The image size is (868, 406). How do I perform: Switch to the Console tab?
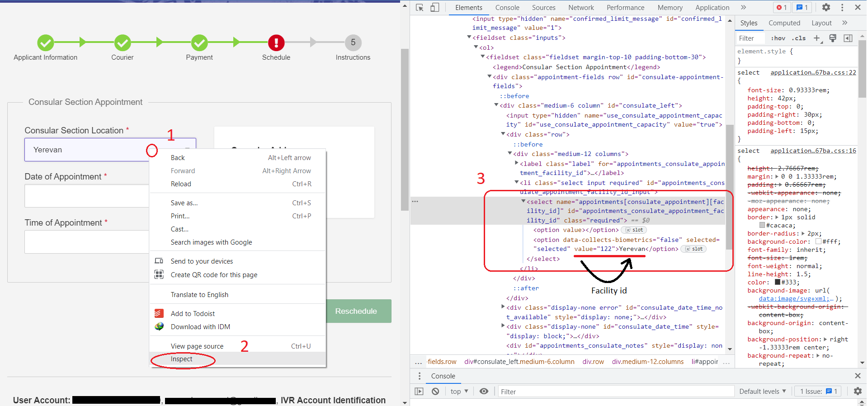[507, 7]
